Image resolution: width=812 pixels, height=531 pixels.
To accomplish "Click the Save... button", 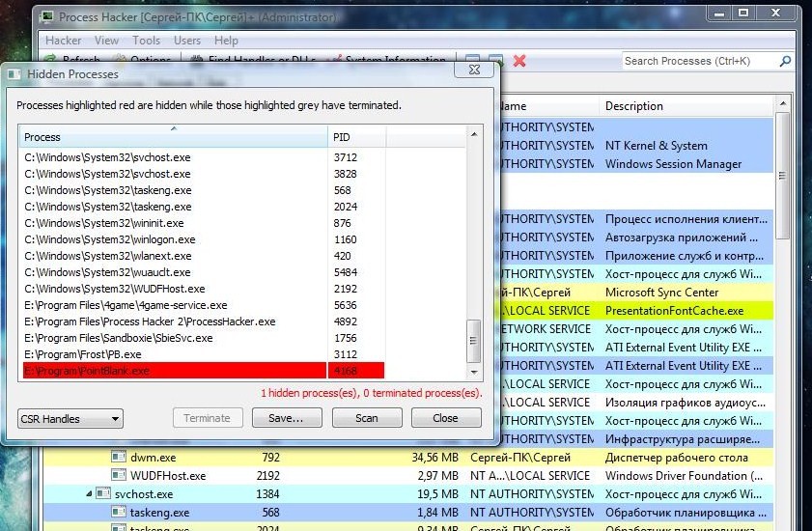I will pos(287,417).
